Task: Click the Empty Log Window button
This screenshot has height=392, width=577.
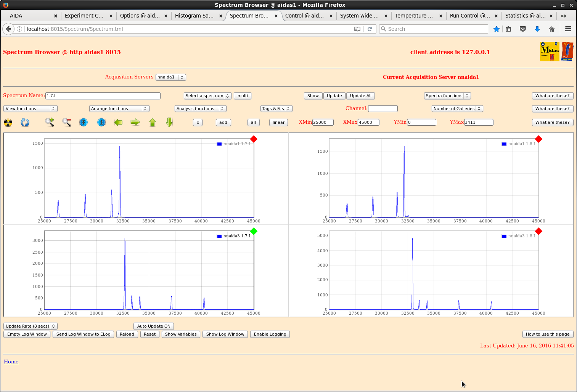Action: 27,334
